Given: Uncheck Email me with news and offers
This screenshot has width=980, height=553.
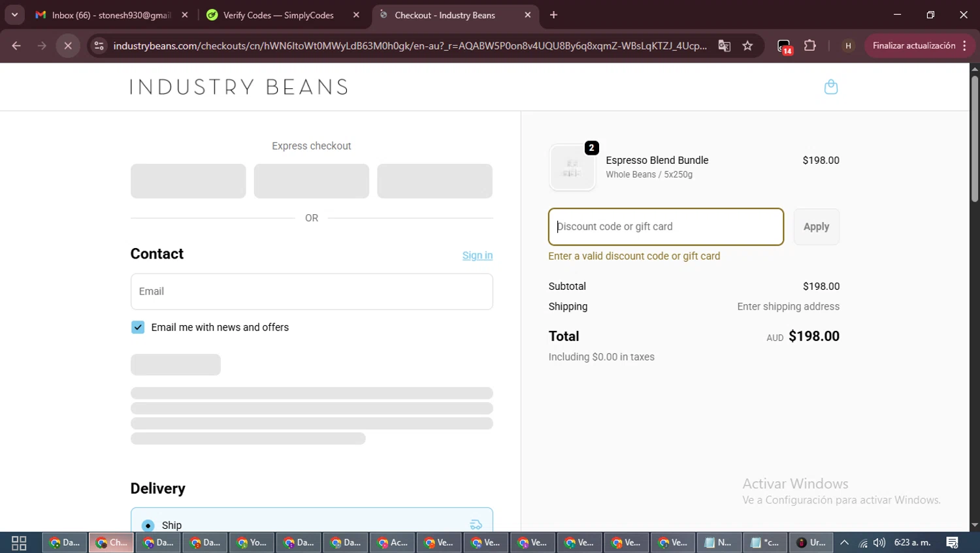Looking at the screenshot, I should click(138, 327).
